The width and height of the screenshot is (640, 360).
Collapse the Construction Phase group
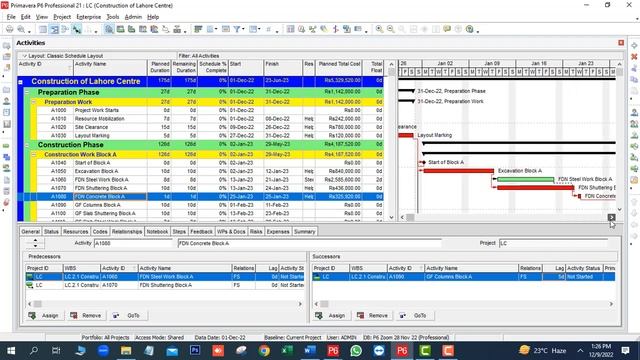point(27,145)
